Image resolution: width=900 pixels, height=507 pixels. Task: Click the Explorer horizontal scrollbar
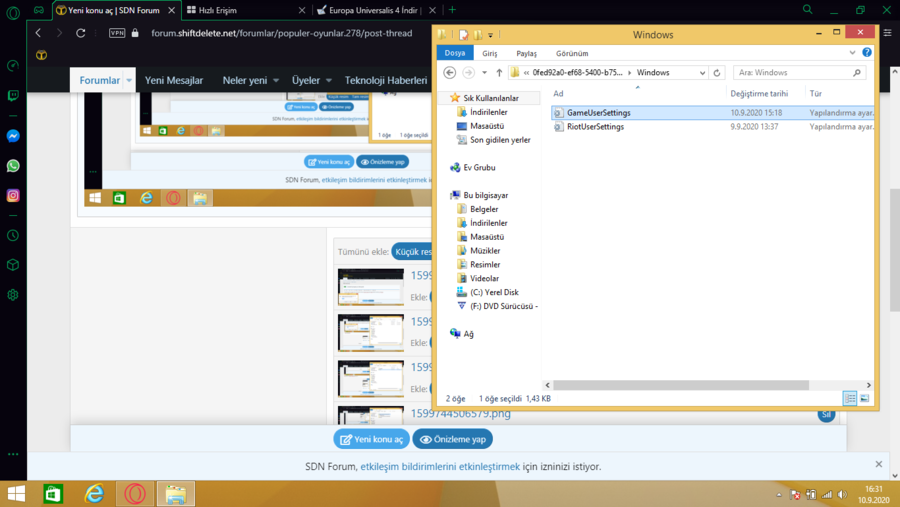point(680,385)
